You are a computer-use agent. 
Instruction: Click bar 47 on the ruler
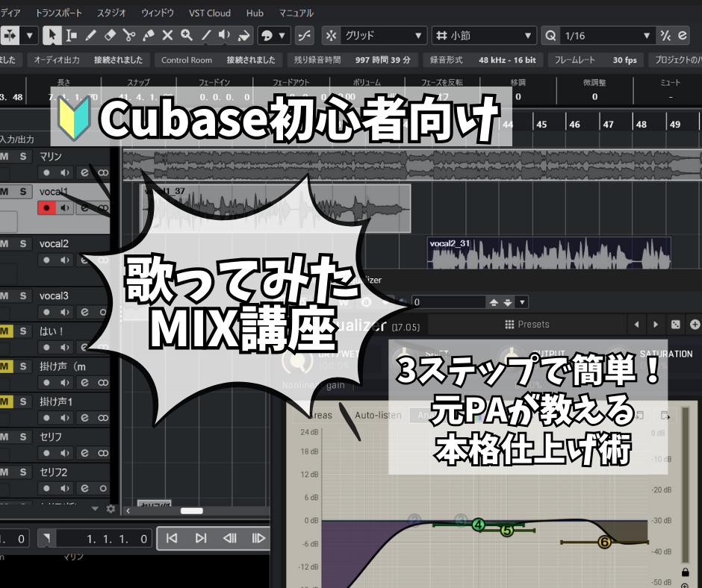pos(608,125)
